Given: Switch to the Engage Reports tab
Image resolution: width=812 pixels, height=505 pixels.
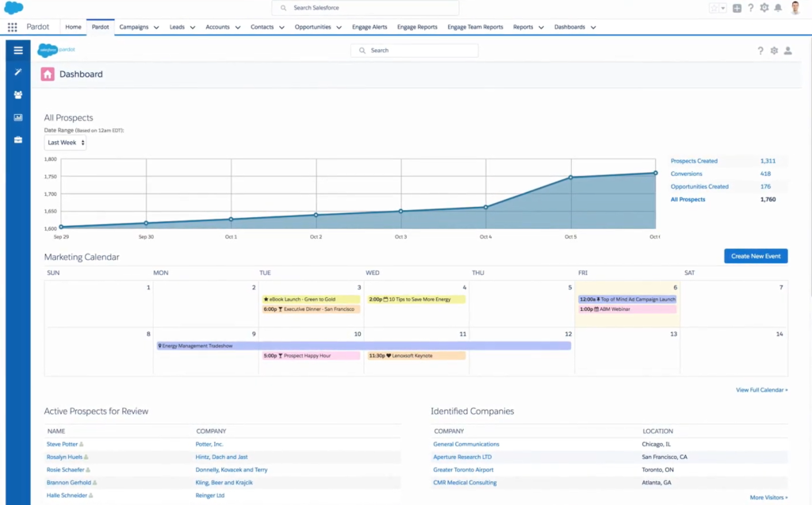Looking at the screenshot, I should (417, 26).
